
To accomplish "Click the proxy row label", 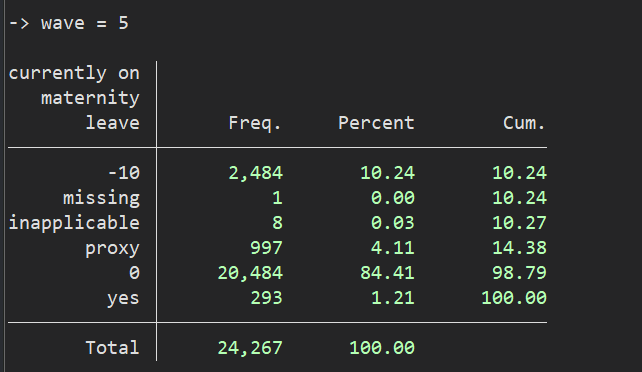I will click(x=112, y=248).
